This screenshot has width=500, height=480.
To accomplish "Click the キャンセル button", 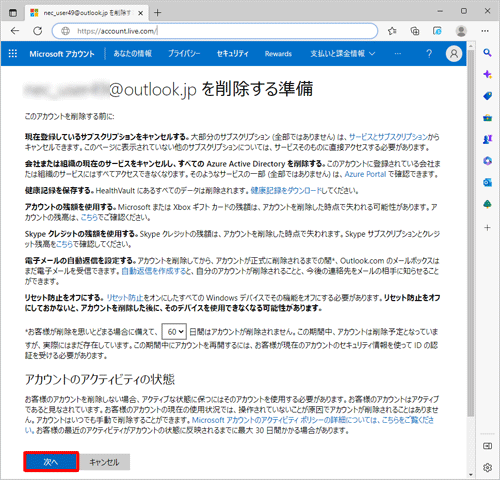I will (104, 462).
